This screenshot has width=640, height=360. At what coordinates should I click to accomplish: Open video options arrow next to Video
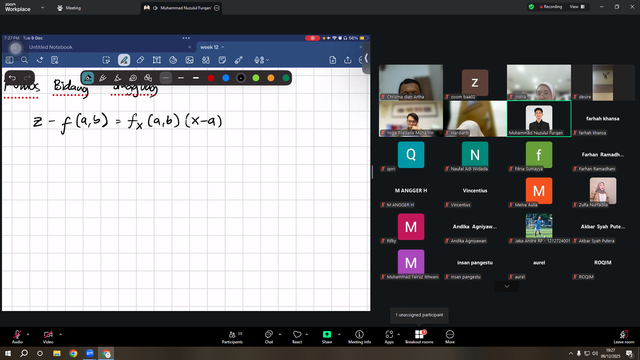click(60, 334)
